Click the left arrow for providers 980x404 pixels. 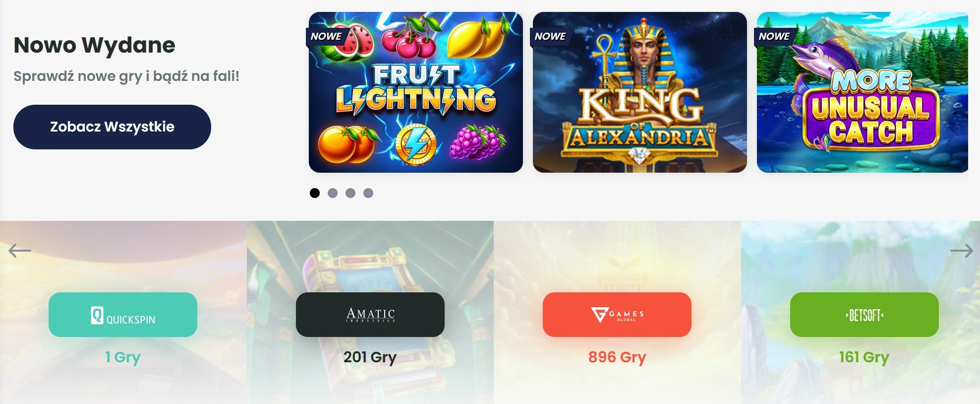coord(20,251)
